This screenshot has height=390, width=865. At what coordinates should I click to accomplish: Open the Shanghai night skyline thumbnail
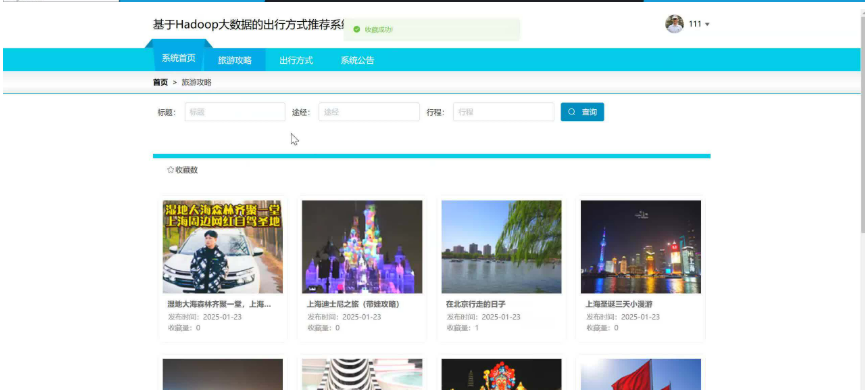coord(640,247)
